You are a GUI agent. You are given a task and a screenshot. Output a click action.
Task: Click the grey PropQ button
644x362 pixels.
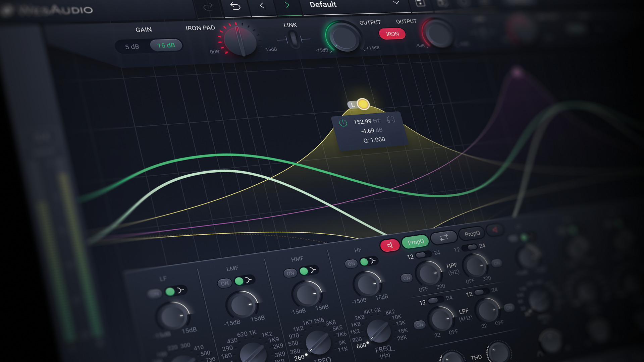472,234
